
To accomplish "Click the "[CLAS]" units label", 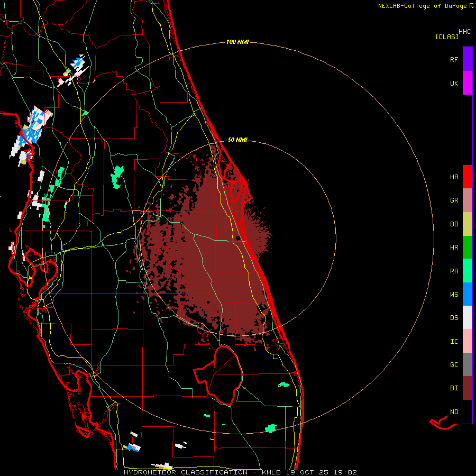I will click(447, 37).
